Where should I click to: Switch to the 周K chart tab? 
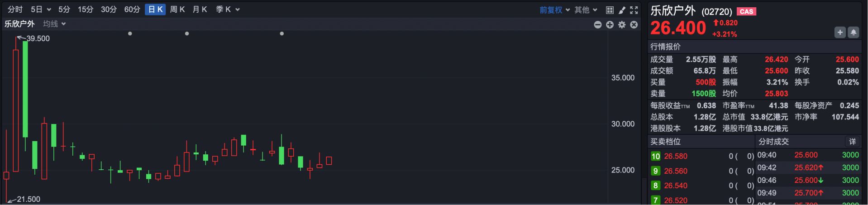[177, 10]
